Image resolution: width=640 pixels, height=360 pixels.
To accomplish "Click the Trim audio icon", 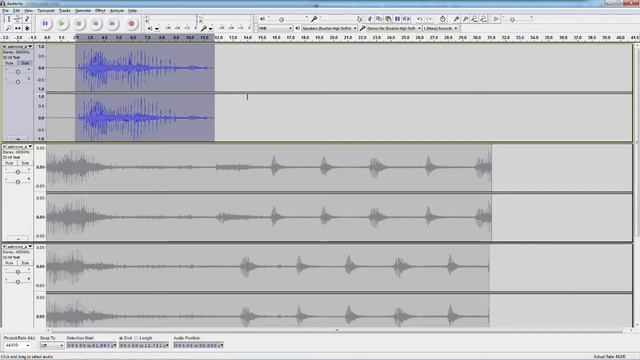I will (397, 19).
